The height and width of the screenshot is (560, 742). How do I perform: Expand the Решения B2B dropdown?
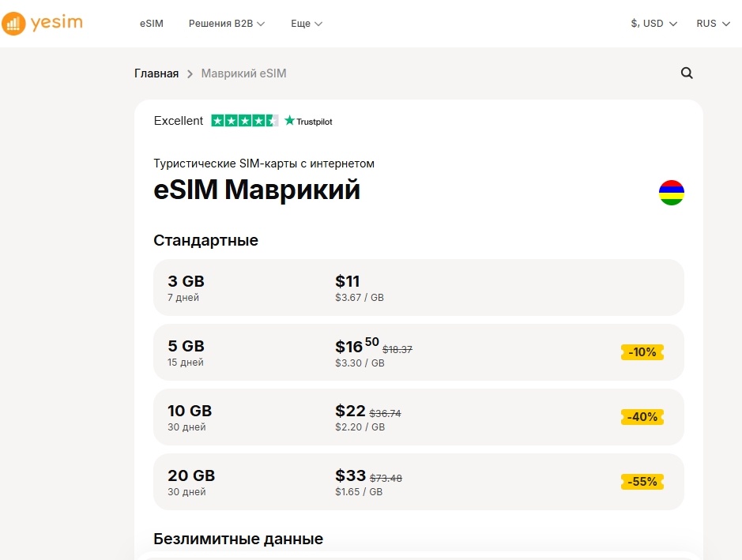[227, 24]
